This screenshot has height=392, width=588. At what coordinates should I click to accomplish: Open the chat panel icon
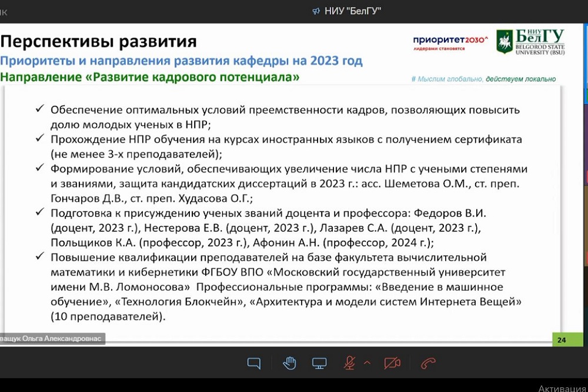click(x=253, y=363)
